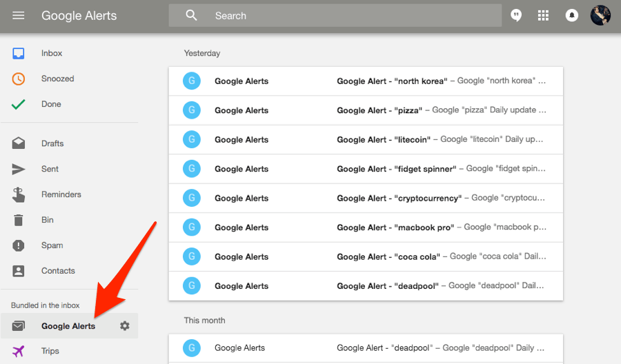Image resolution: width=621 pixels, height=364 pixels.
Task: Click sender avatar on "macbook pro" alert
Action: pos(192,227)
